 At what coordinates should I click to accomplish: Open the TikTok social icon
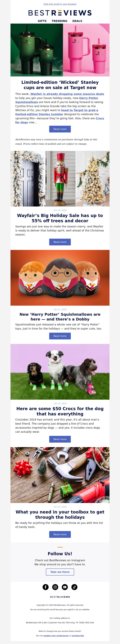(x=74, y=587)
